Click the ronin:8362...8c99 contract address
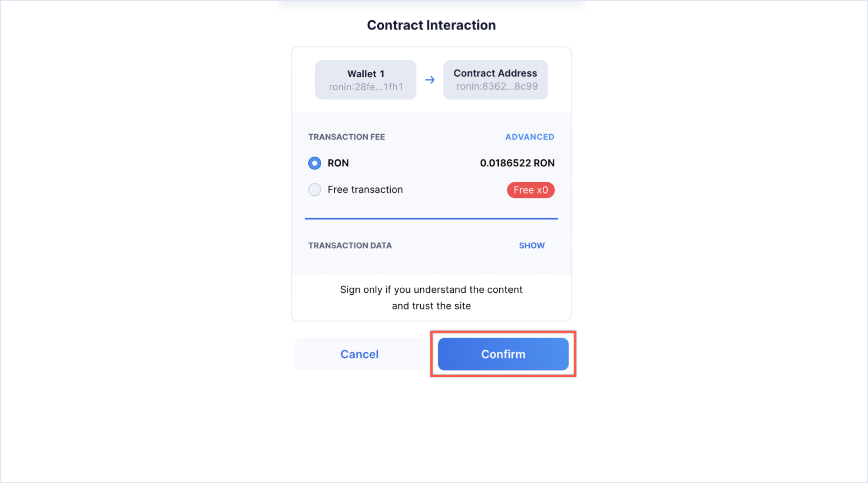 (x=496, y=87)
